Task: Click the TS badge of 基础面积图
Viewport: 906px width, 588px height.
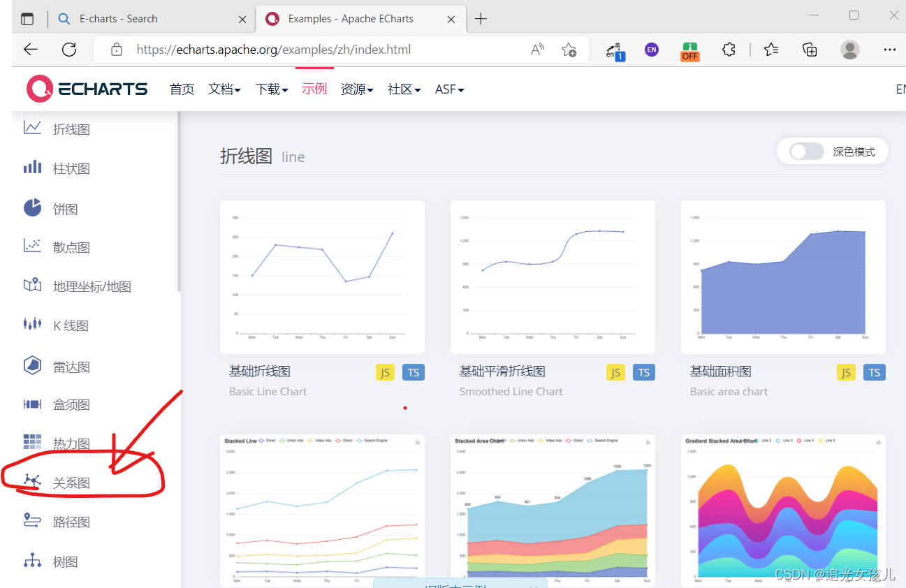Action: click(x=875, y=372)
